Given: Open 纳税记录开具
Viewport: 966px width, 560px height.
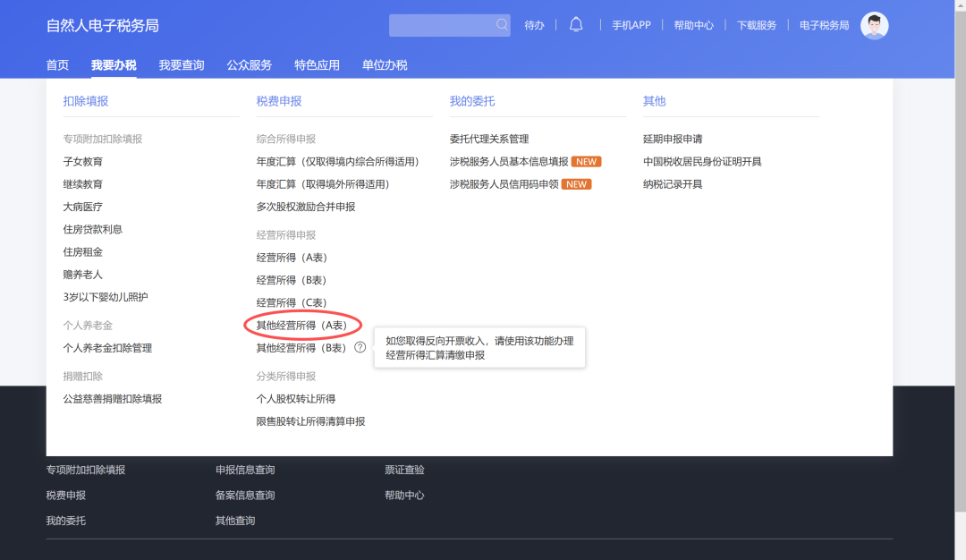Looking at the screenshot, I should pos(673,184).
